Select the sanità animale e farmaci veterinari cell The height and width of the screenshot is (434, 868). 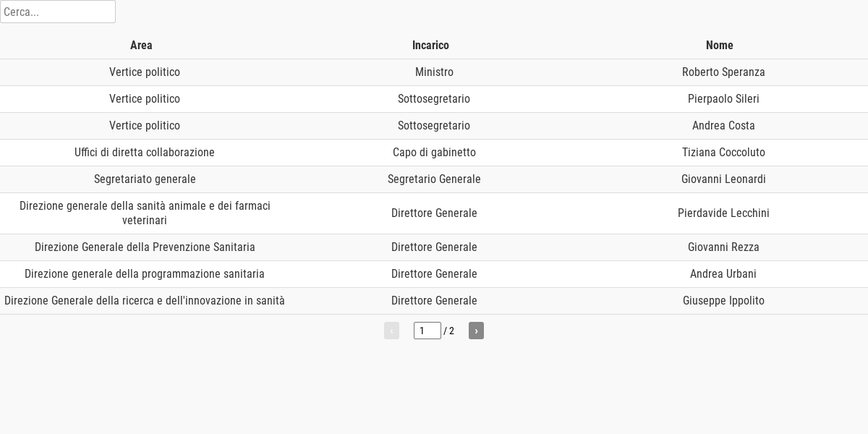(x=145, y=213)
